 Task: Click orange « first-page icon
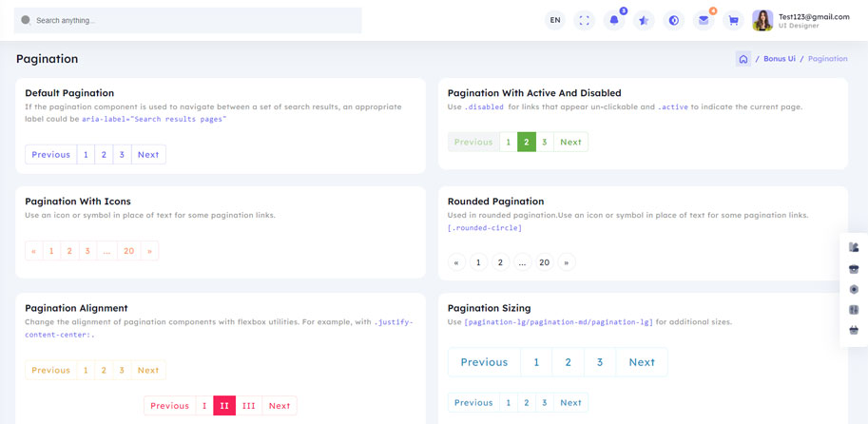coord(34,251)
